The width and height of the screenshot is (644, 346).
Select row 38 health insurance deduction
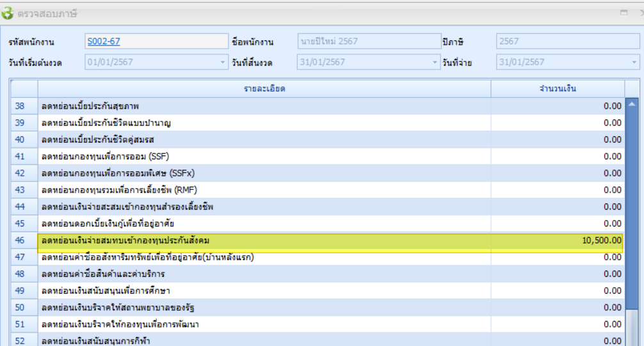point(264,106)
